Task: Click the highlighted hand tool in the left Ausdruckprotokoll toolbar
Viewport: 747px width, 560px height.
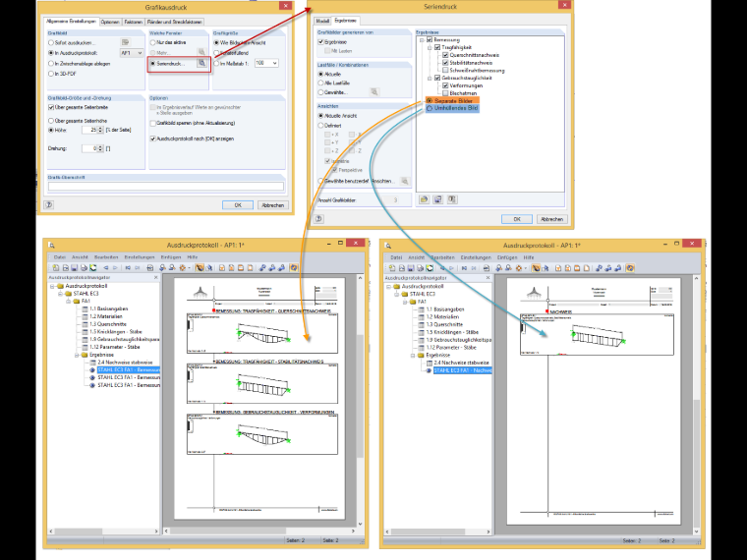Action: pos(200,267)
